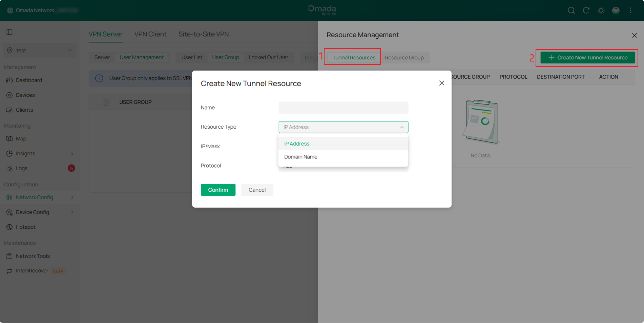
Task: Open the Dashboard page
Action: coord(28,80)
